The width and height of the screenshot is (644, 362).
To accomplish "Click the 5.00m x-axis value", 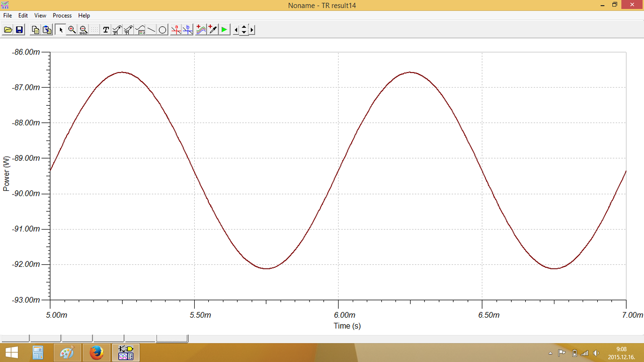I will [56, 315].
